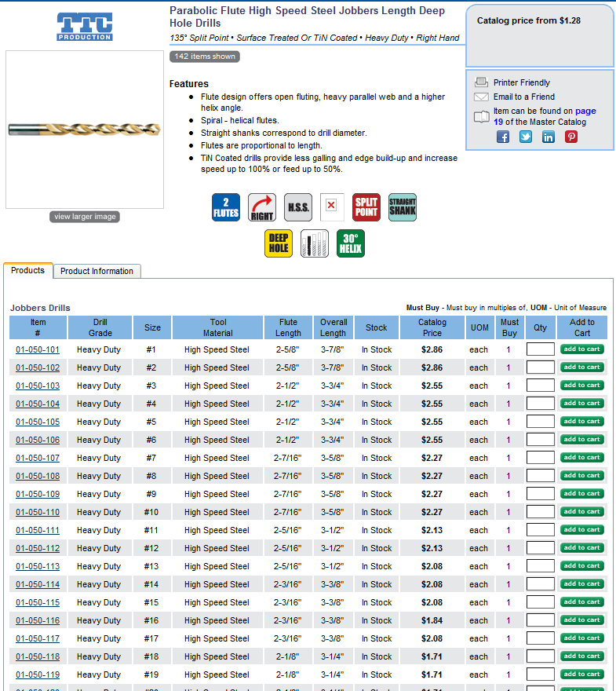Switch to the Product Information tab

coord(97,271)
